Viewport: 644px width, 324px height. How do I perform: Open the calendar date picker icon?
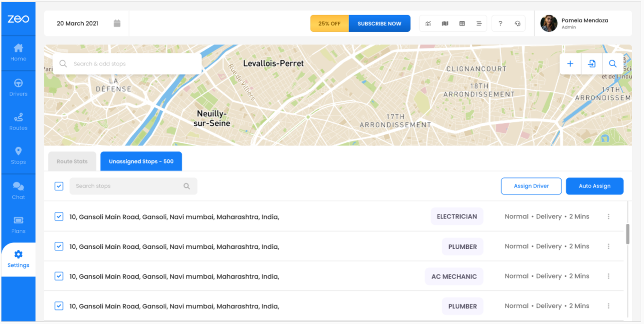pyautogui.click(x=117, y=23)
